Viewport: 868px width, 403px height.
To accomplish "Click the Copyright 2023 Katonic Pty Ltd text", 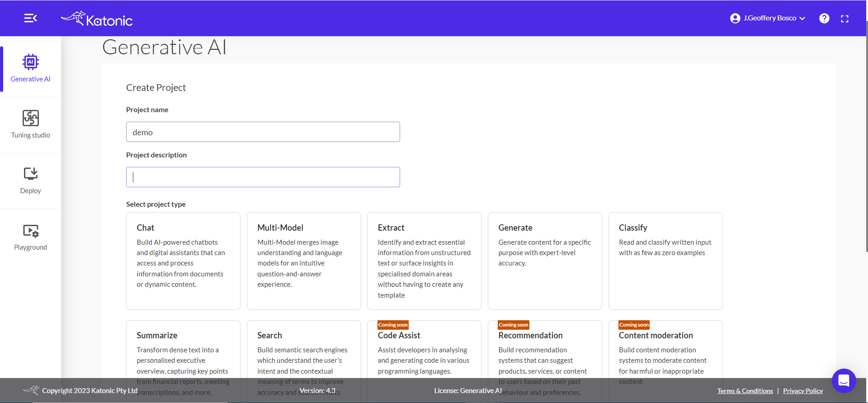I will click(90, 391).
